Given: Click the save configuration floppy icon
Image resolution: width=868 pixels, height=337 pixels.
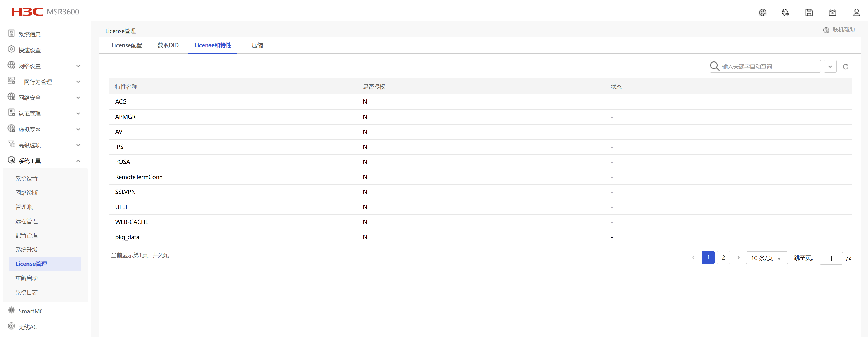Looking at the screenshot, I should (x=809, y=12).
